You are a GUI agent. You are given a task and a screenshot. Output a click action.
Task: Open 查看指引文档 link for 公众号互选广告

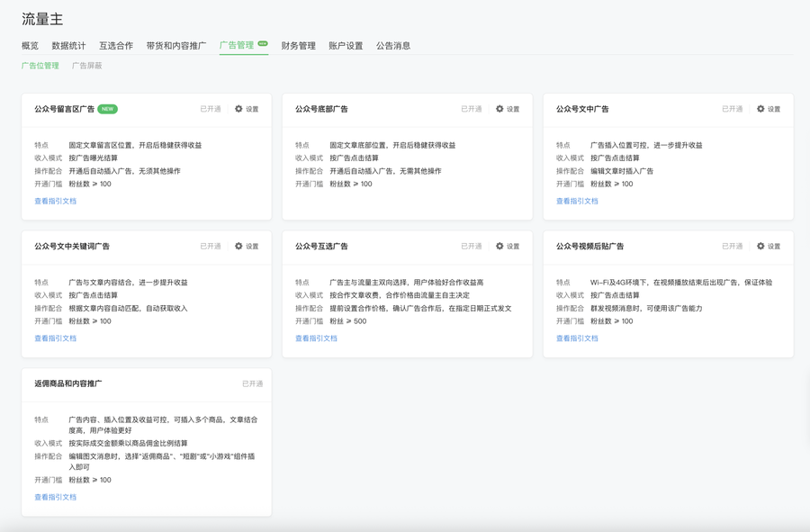(317, 338)
